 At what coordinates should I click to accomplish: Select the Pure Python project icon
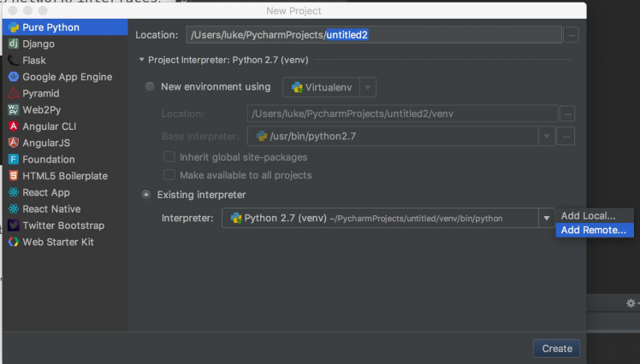pyautogui.click(x=14, y=27)
